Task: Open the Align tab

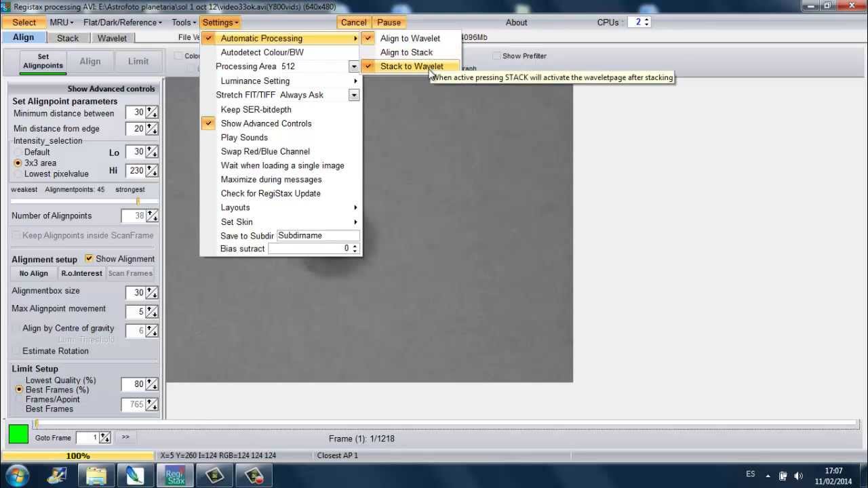Action: tap(23, 38)
